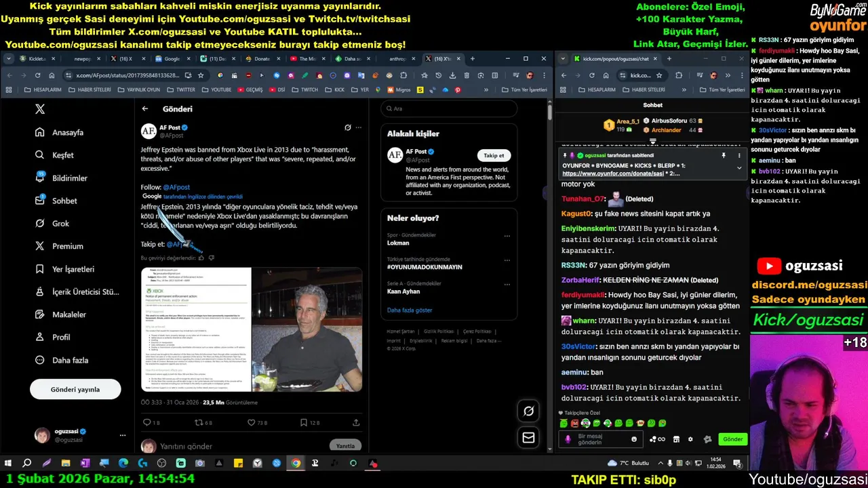Open Chrome from the taskbar
Image resolution: width=868 pixels, height=488 pixels.
(x=296, y=464)
